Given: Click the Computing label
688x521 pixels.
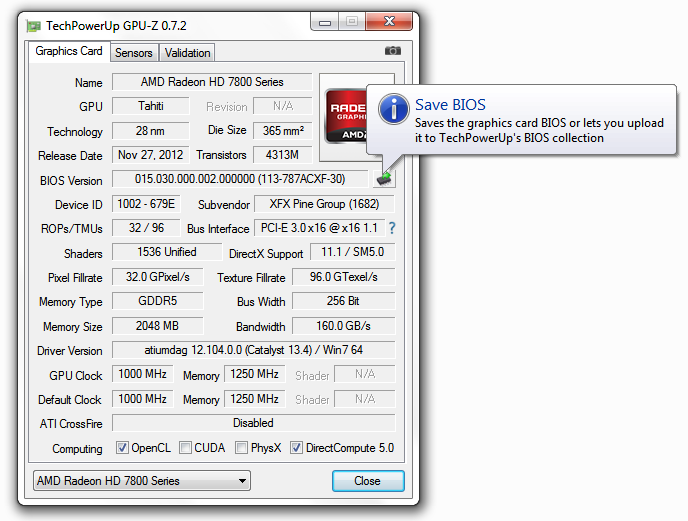Looking at the screenshot, I should coord(77,449).
